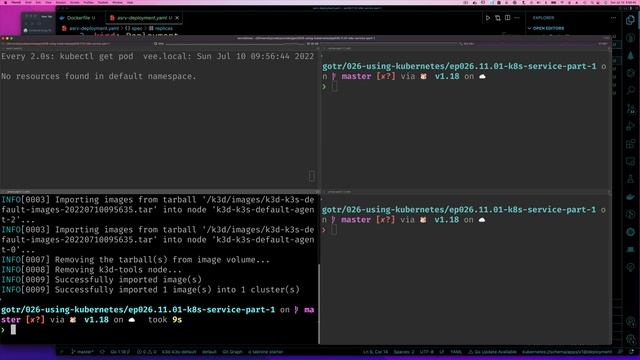
Task: Click the 'No resources found in default namespace.' line
Action: (x=98, y=76)
